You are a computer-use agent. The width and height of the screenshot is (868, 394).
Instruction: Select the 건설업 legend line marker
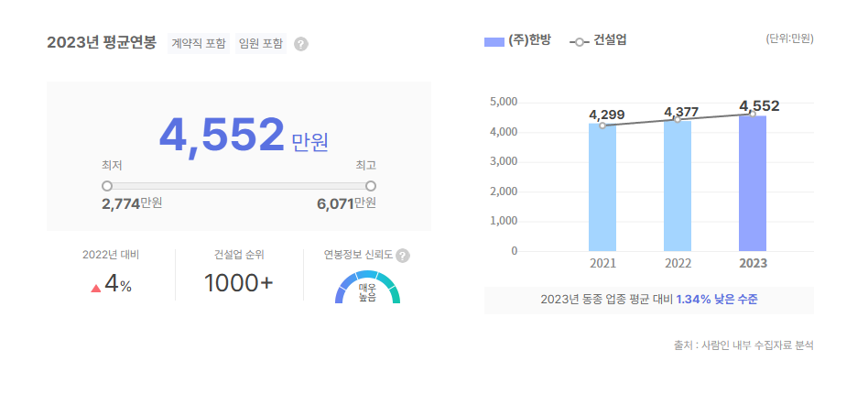point(579,42)
